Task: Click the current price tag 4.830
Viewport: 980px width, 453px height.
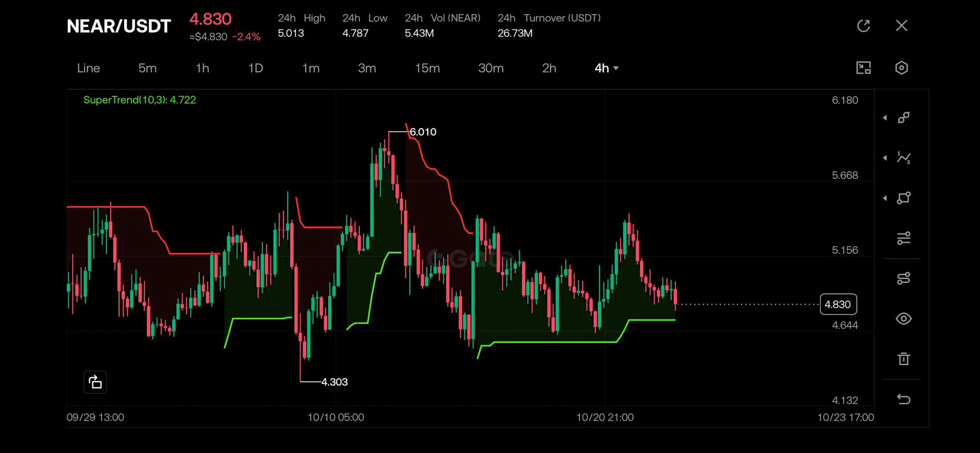Action: tap(838, 304)
